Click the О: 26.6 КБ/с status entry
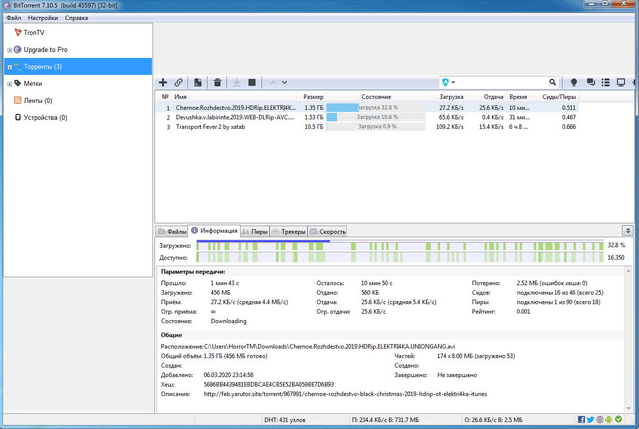 coord(493,420)
